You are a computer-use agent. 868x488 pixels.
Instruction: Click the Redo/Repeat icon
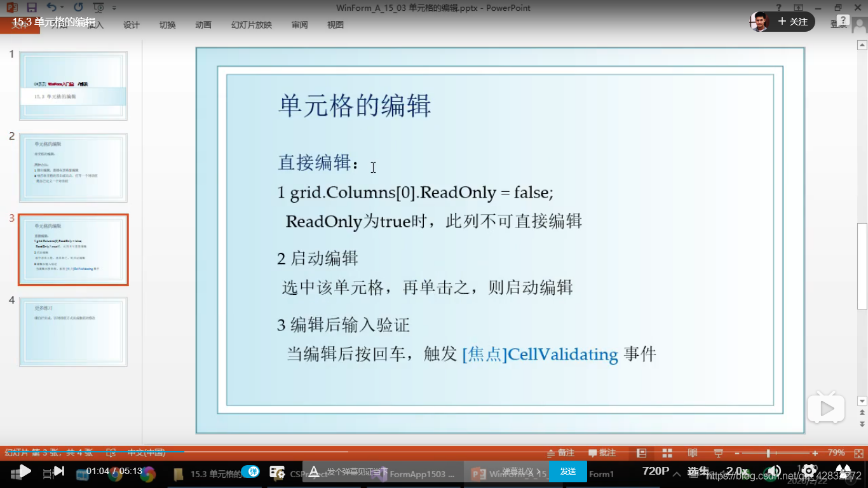[x=78, y=8]
